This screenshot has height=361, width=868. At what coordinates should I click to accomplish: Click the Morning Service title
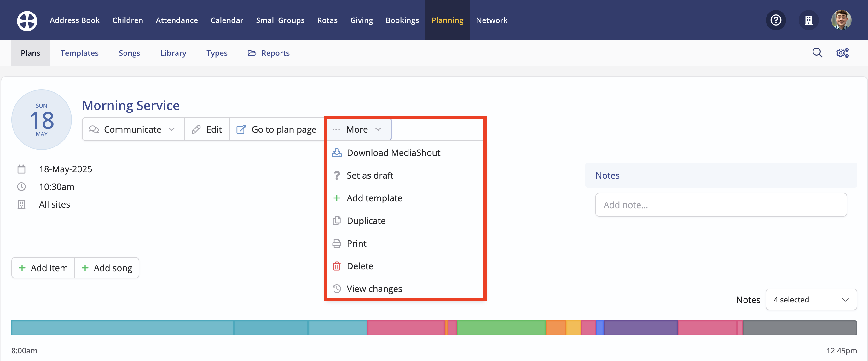pos(131,106)
